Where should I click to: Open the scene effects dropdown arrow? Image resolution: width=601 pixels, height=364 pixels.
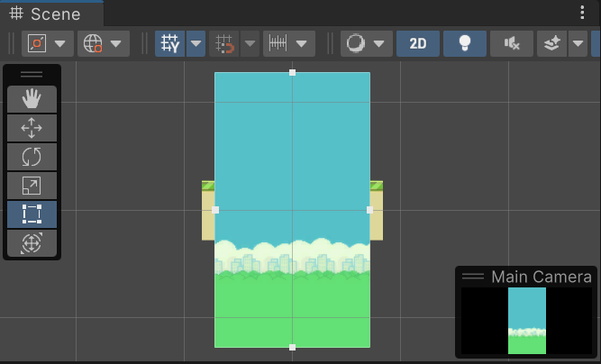[x=578, y=43]
